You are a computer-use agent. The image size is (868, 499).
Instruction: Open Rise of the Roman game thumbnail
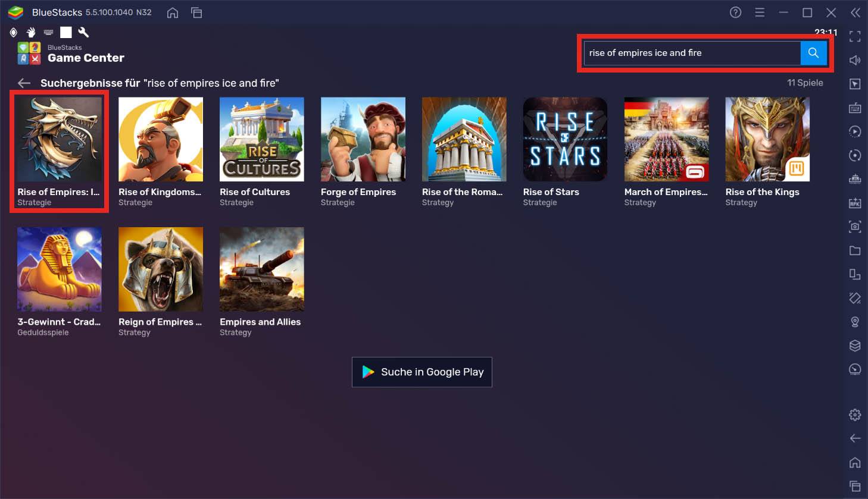[464, 139]
